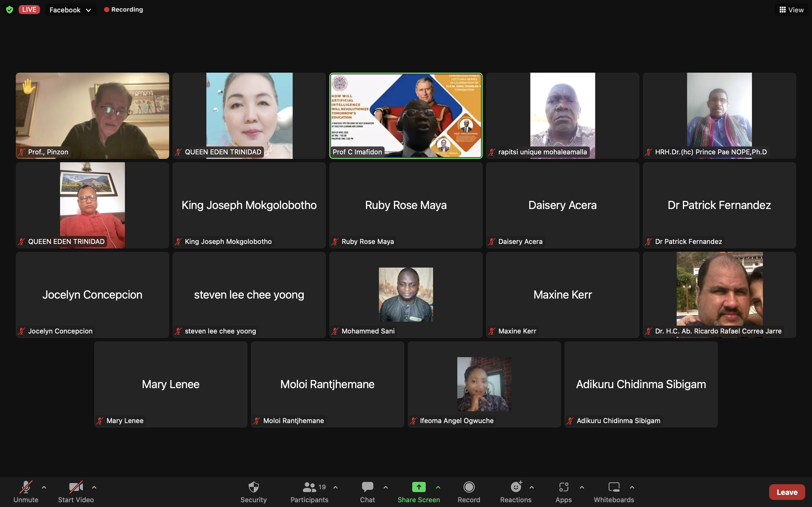
Task: Open the Whiteboards icon
Action: 614,487
